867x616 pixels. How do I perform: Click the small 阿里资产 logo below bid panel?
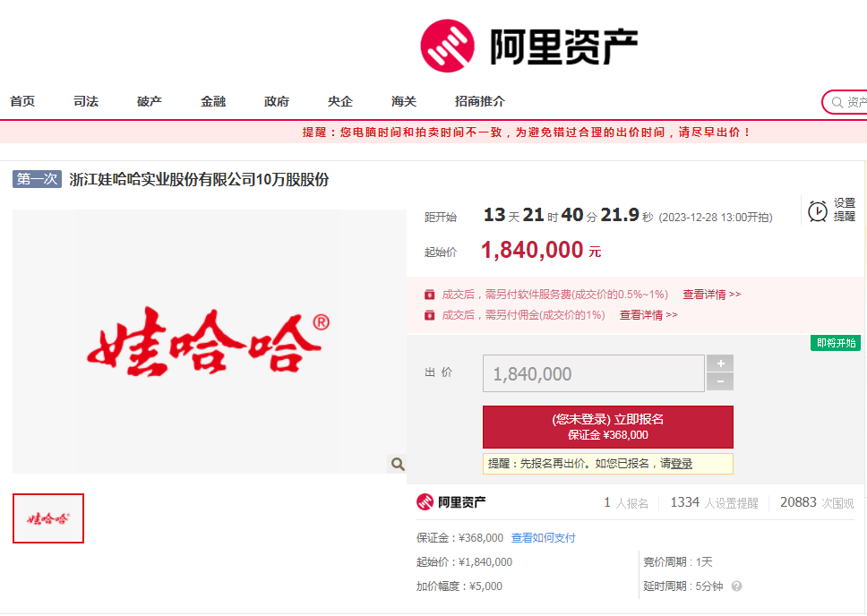pyautogui.click(x=451, y=502)
